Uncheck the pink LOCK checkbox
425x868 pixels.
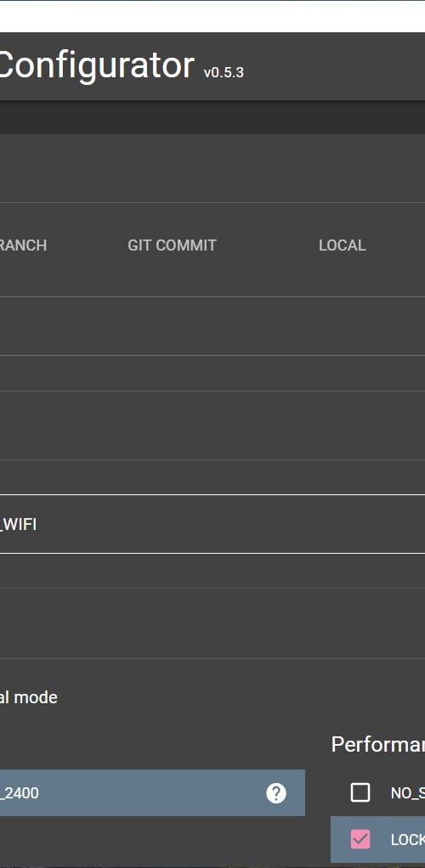pyautogui.click(x=360, y=839)
